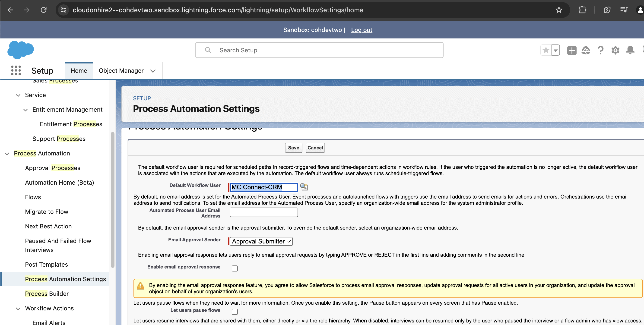The height and width of the screenshot is (325, 644).
Task: Click into the Search Setup field
Action: coord(319,50)
